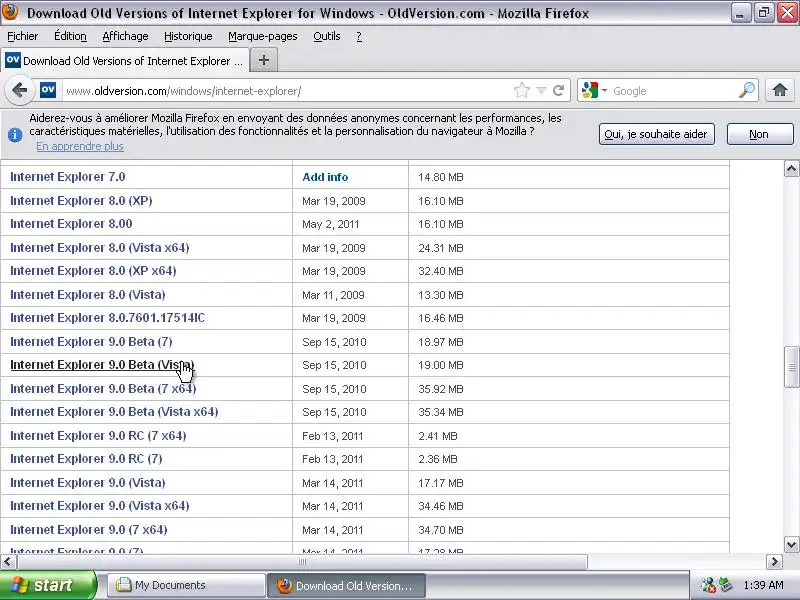Click the horizontal scrollbar left arrow
The height and width of the screenshot is (600, 800).
tap(8, 562)
